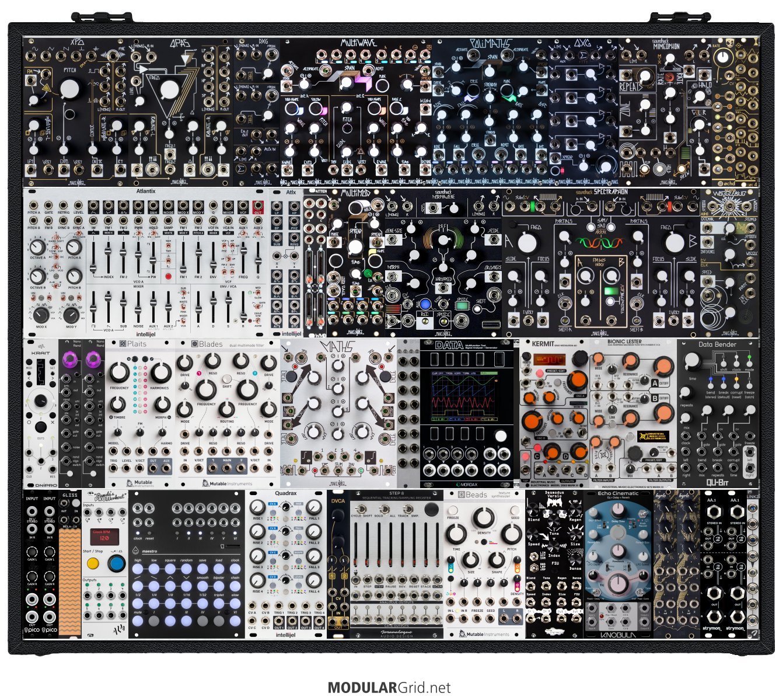Click the Clock BPM display on Pamela's Workout
The width and height of the screenshot is (779, 700).
pyautogui.click(x=105, y=537)
